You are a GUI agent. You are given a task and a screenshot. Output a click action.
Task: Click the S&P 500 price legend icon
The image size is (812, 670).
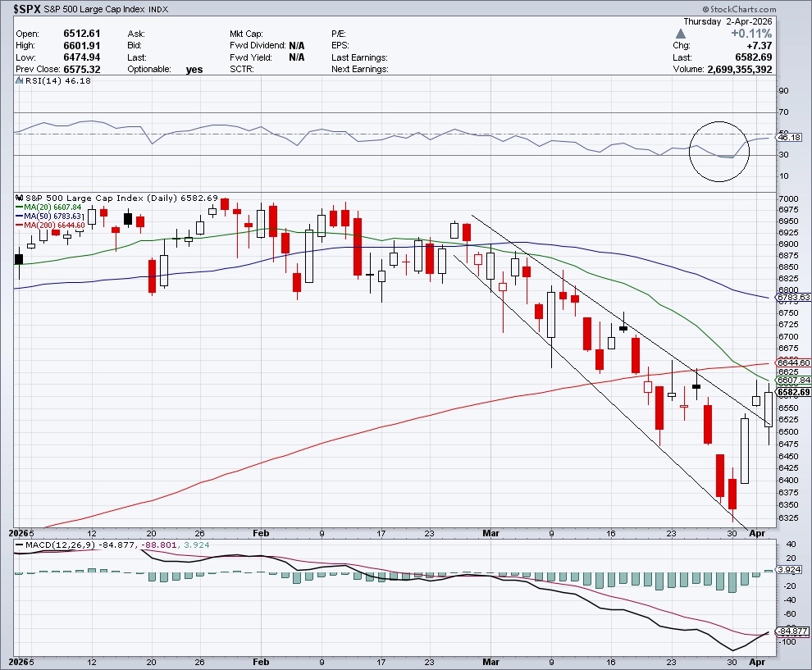[20, 198]
